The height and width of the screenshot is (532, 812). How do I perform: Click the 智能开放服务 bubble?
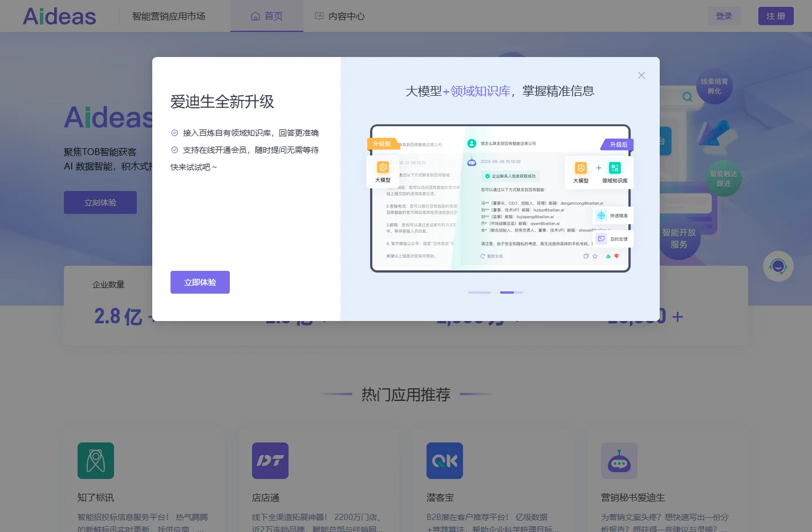click(679, 238)
